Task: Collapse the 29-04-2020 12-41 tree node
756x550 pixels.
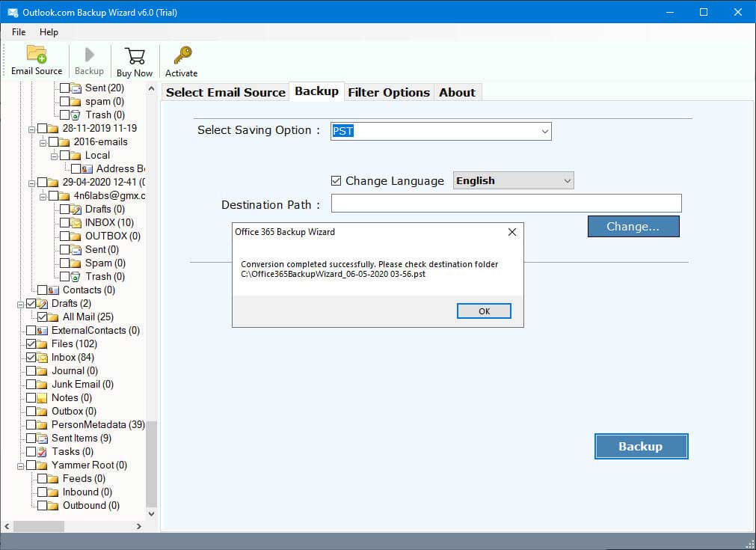Action: pos(32,183)
